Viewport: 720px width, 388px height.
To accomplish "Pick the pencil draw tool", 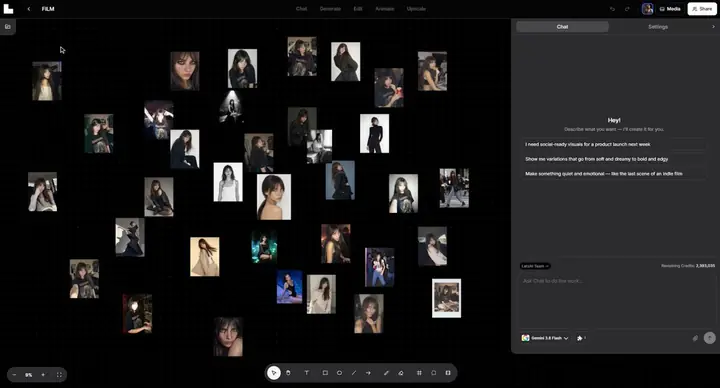I will [386, 373].
